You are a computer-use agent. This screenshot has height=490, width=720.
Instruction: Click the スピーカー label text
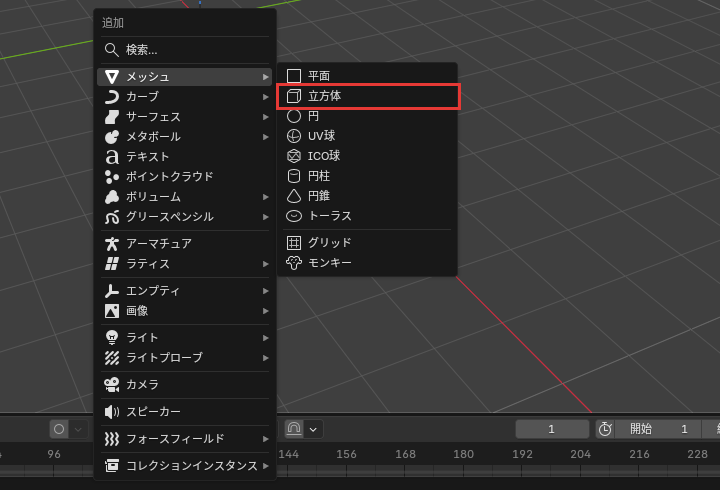[153, 411]
